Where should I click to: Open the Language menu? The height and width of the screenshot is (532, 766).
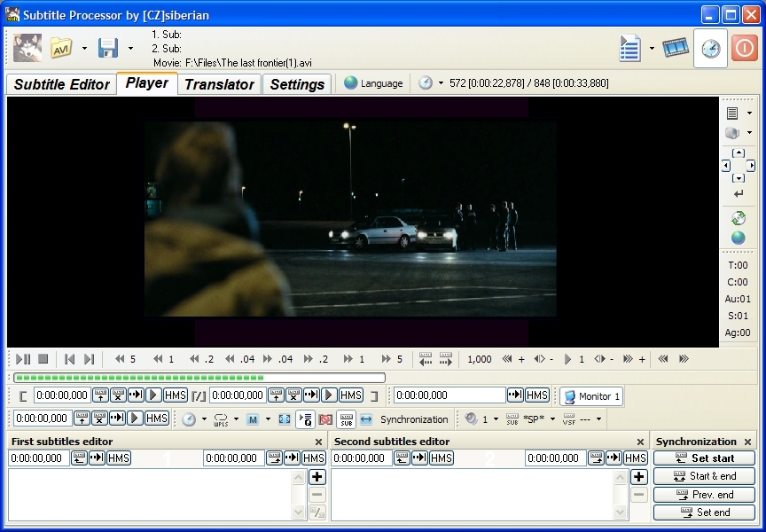374,83
